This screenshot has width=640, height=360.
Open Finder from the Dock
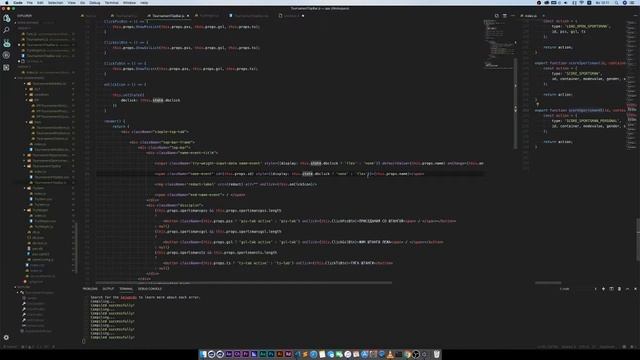[203, 354]
